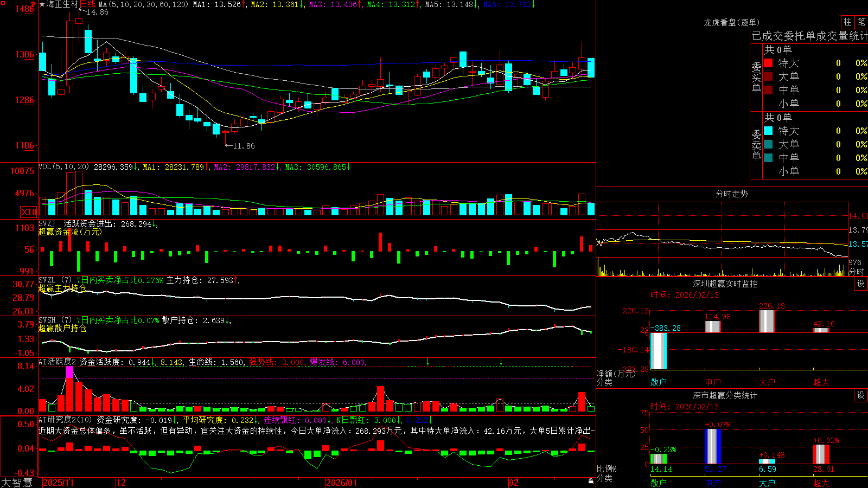Click the teal 大单 sell-order swatch

768,144
